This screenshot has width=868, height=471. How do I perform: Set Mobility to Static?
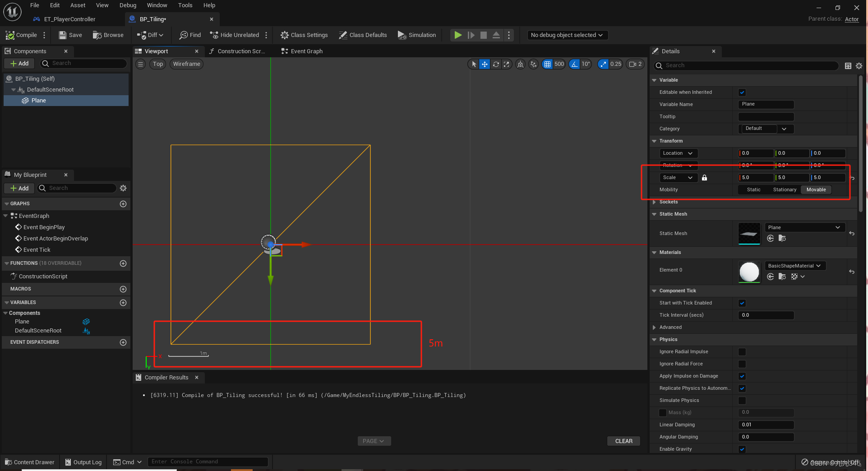tap(753, 190)
